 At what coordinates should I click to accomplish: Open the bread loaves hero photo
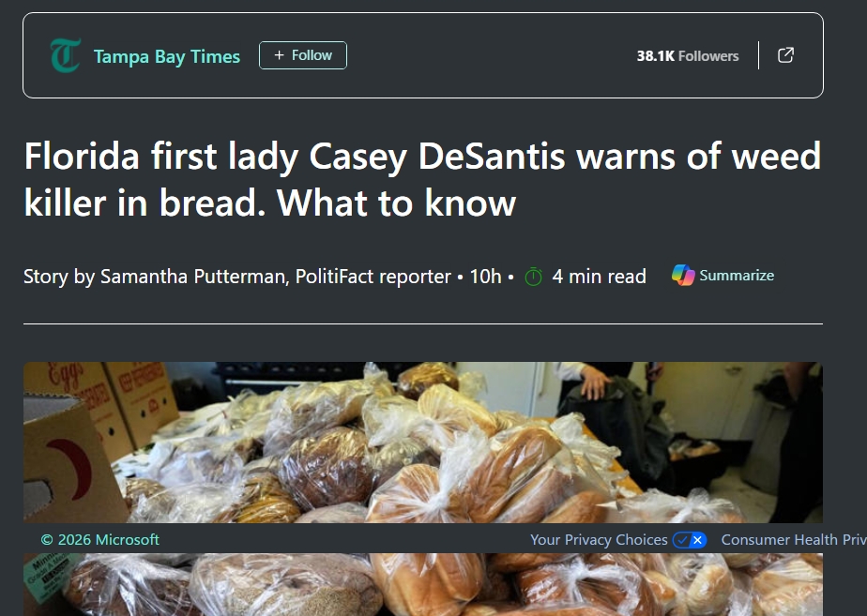point(423,443)
